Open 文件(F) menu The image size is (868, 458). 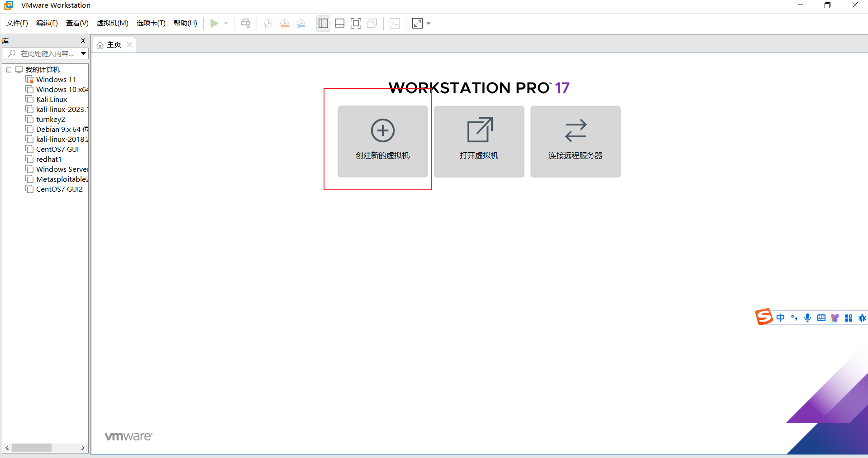tap(17, 23)
